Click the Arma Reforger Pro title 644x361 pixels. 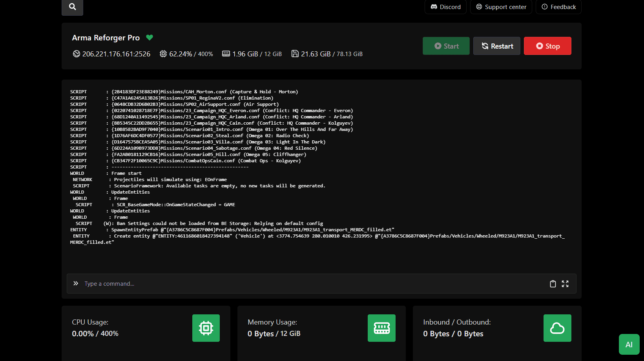click(106, 38)
